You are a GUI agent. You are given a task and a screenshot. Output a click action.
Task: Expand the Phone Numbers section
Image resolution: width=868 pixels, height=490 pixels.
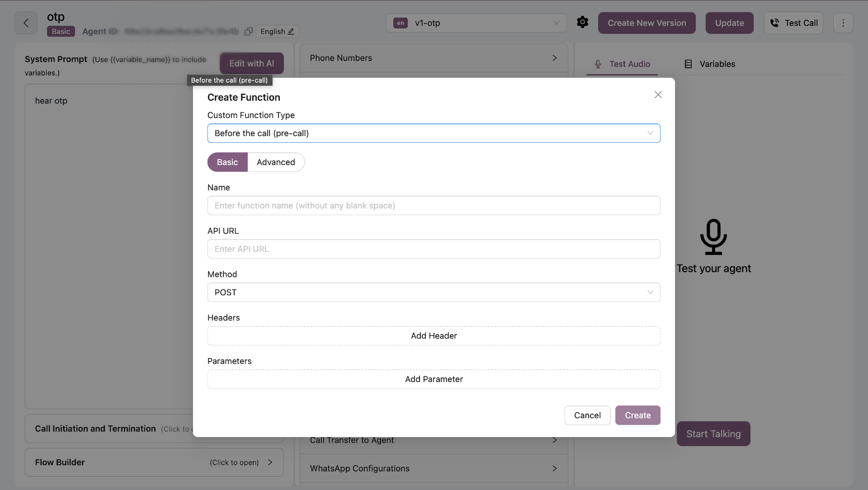pos(434,58)
